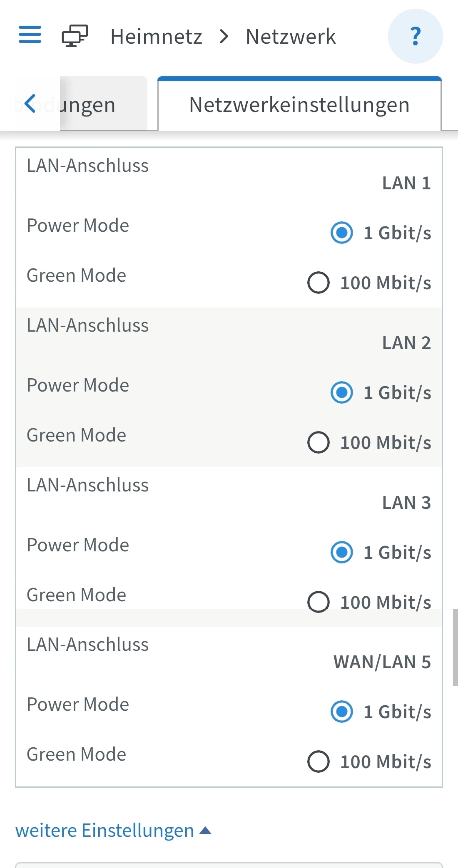Select 100 Mbit/s Green Mode for LAN 2
This screenshot has width=458, height=868.
(319, 442)
